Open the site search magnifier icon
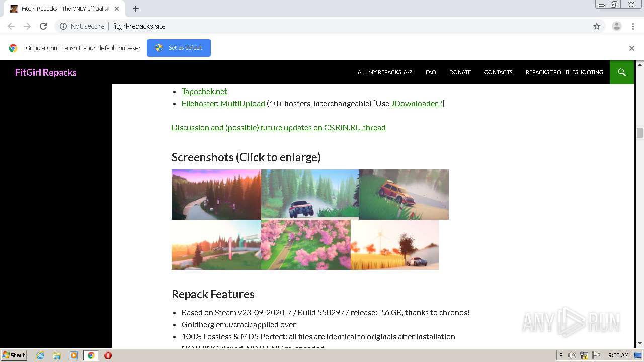 click(622, 72)
